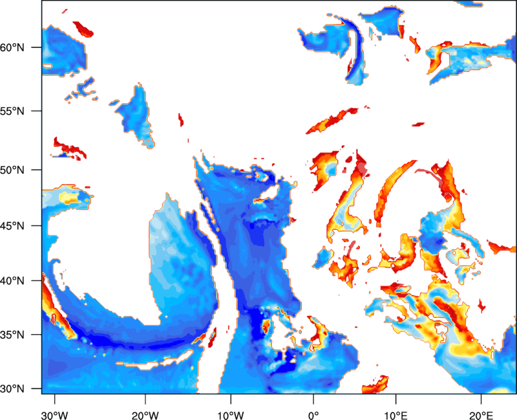The image size is (517, 420).
Task: Click the 40°N latitude label
Action: (x=12, y=280)
